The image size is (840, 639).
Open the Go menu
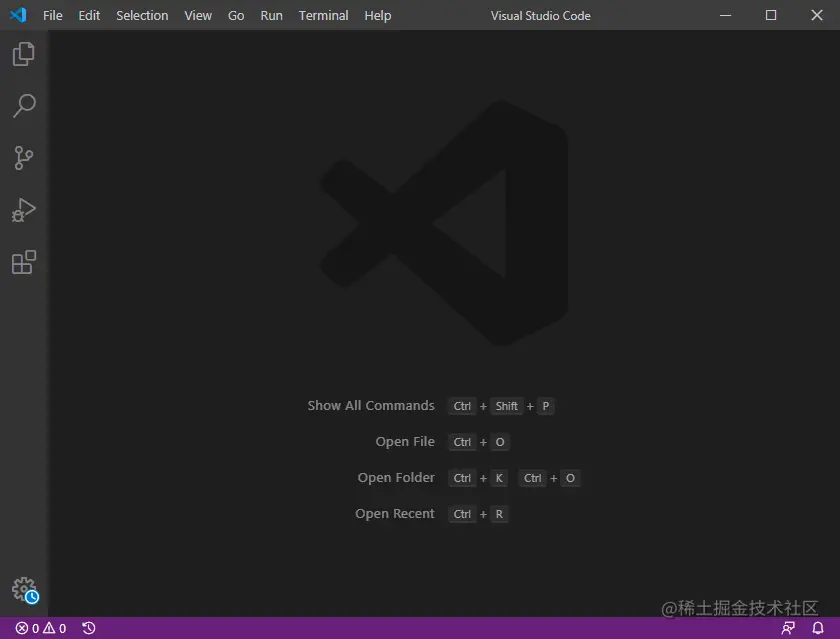(x=236, y=16)
